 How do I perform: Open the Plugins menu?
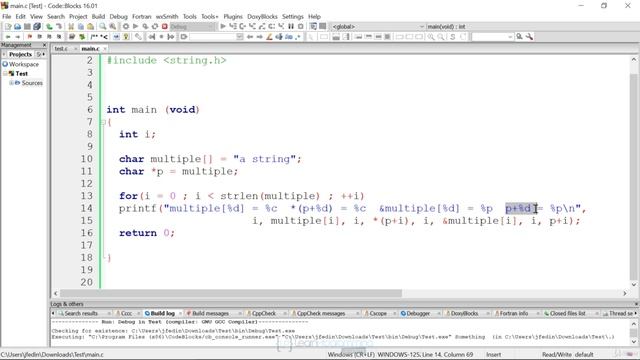click(x=233, y=16)
